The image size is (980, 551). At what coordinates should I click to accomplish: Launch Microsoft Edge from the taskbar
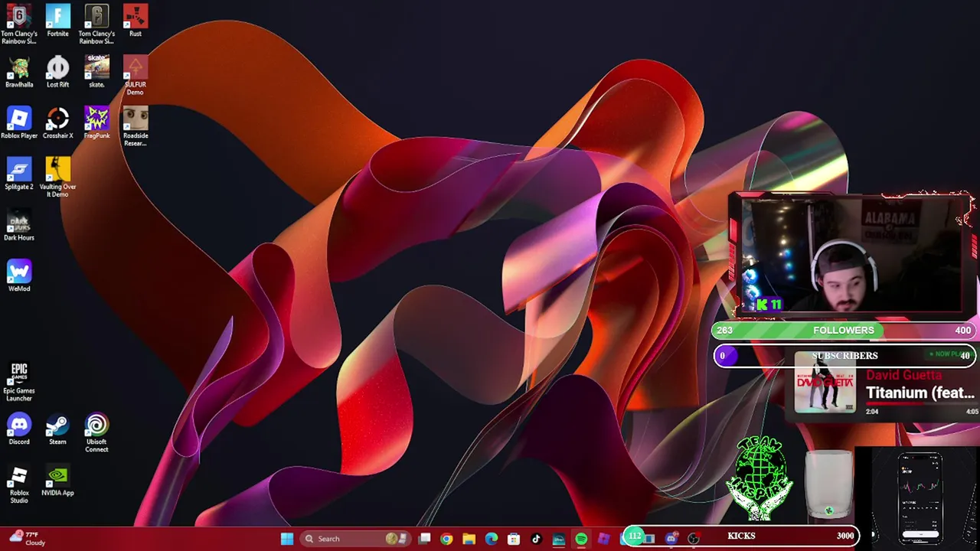pyautogui.click(x=492, y=539)
